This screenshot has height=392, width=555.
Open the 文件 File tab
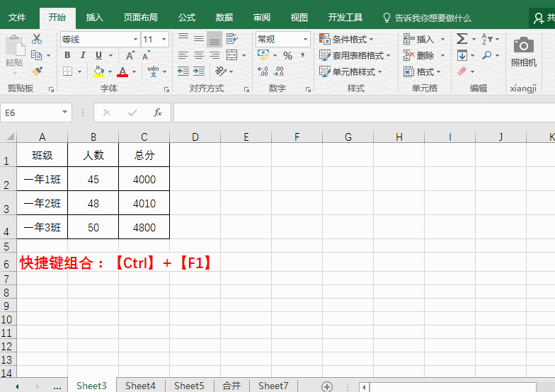[x=17, y=17]
